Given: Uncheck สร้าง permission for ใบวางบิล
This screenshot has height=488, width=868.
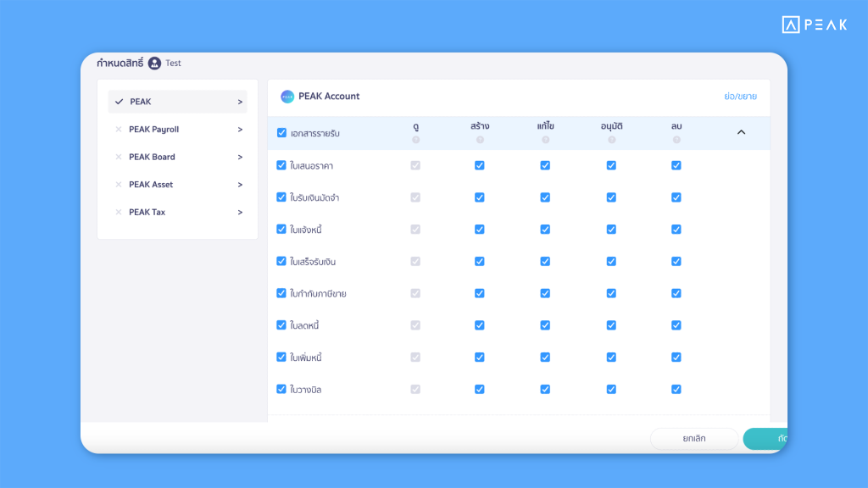Looking at the screenshot, I should (480, 390).
